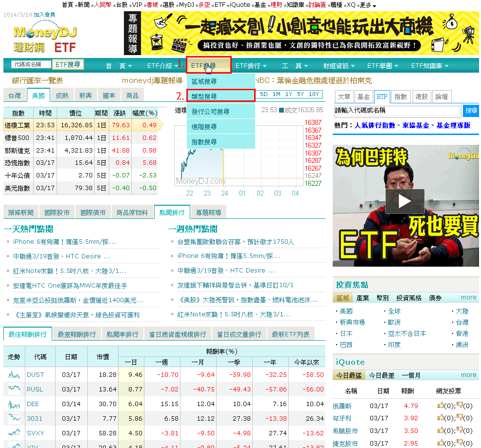Open 基金理專版 hot link
The width and height of the screenshot is (481, 448).
453,125
